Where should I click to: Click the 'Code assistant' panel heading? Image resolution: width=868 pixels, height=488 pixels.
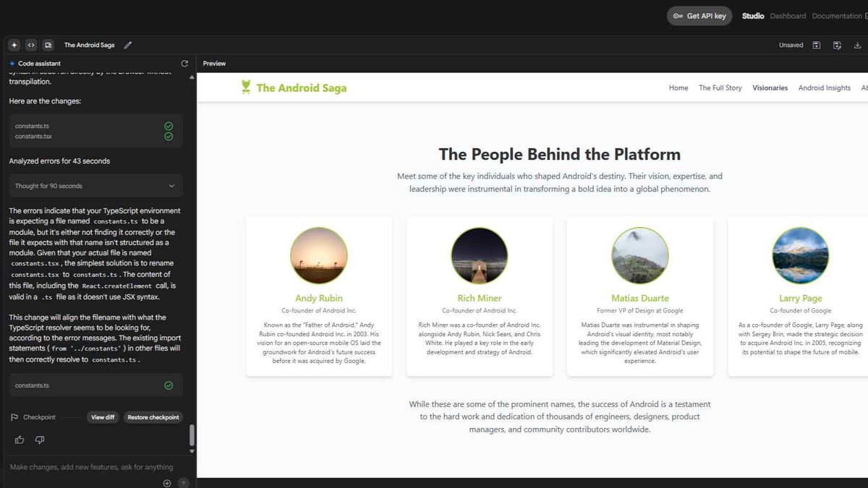40,64
